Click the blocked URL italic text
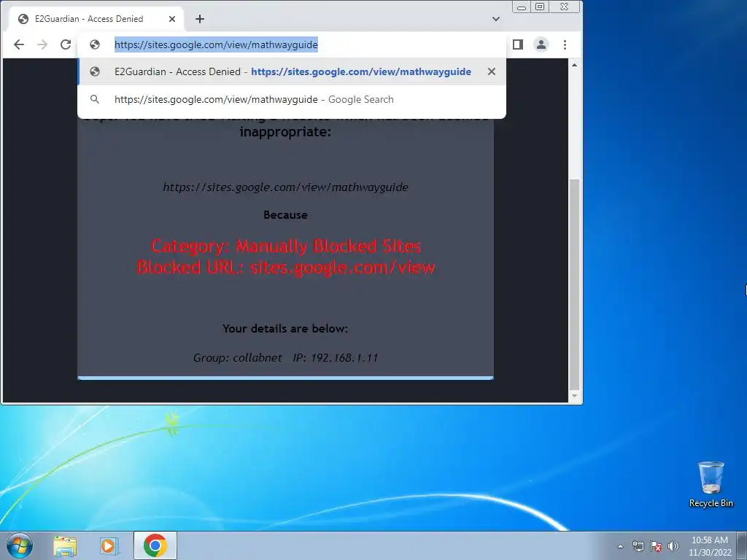The width and height of the screenshot is (747, 560). tap(285, 187)
